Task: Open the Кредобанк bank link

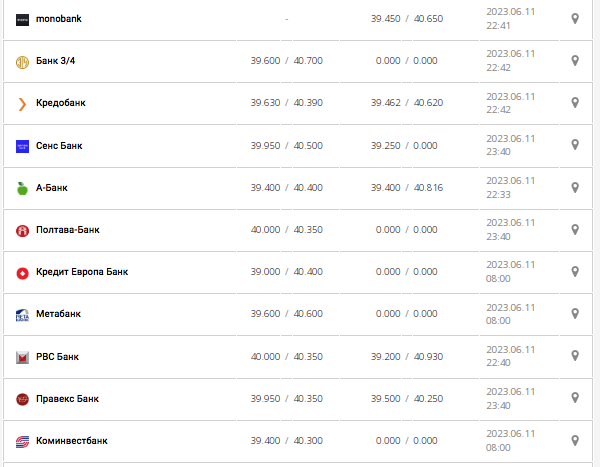Action: (62, 104)
